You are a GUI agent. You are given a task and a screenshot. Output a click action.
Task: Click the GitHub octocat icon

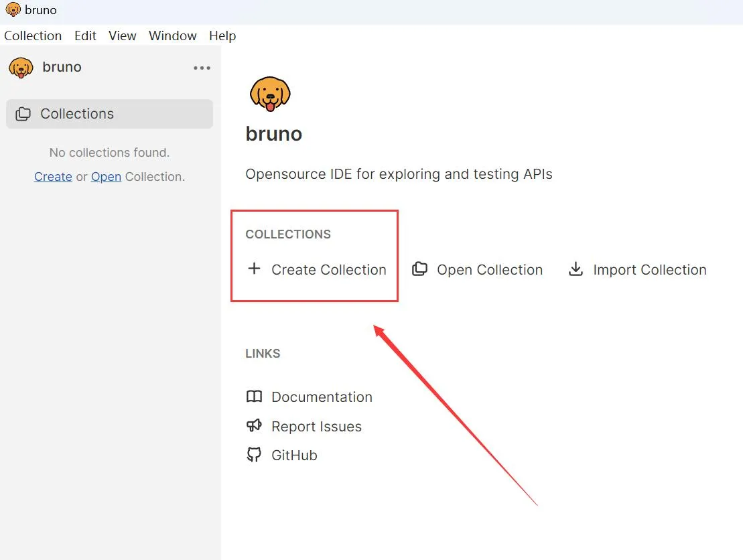(254, 456)
